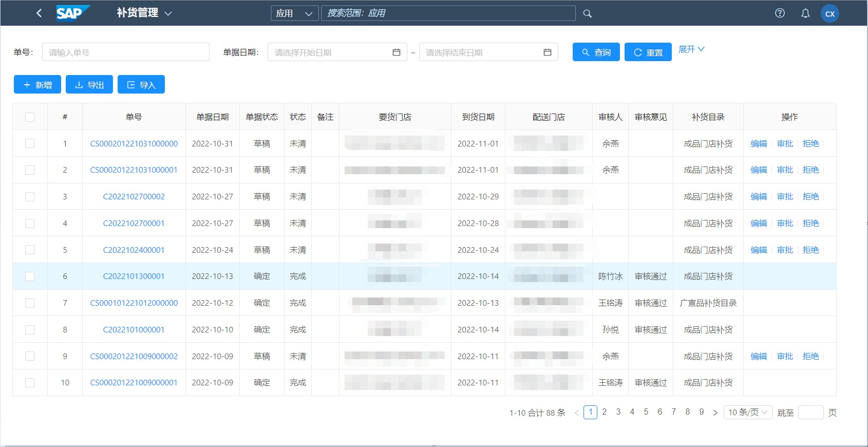Open the notifications bell icon
Viewport: 868px width, 447px height.
point(805,13)
